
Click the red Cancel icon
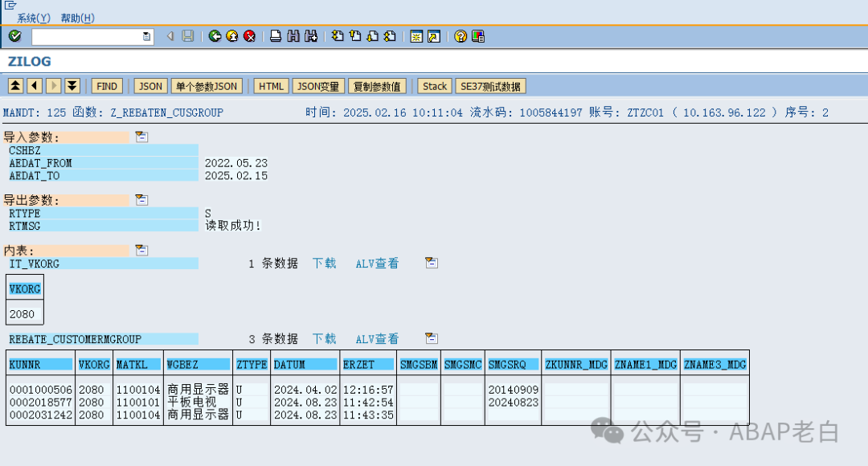[x=250, y=36]
